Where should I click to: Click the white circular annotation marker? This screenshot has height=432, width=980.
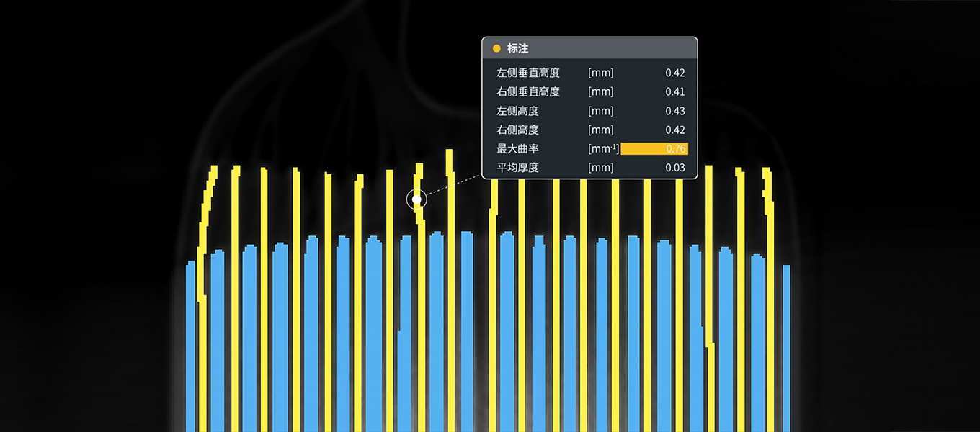416,199
